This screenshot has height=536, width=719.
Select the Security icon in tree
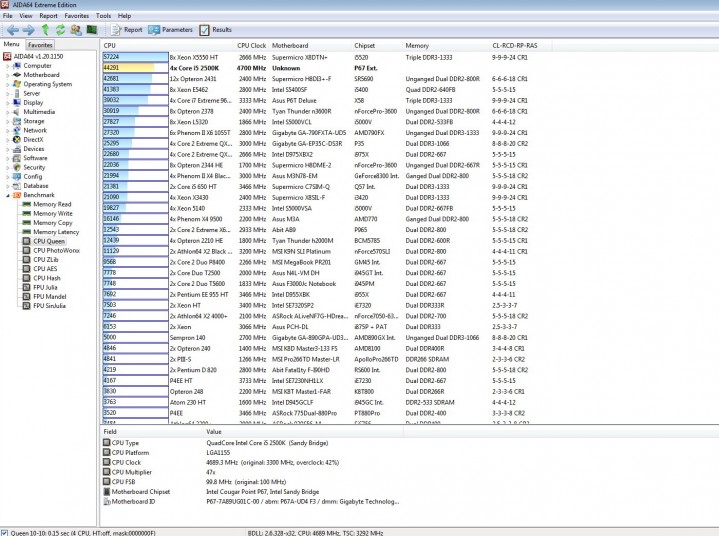click(17, 167)
